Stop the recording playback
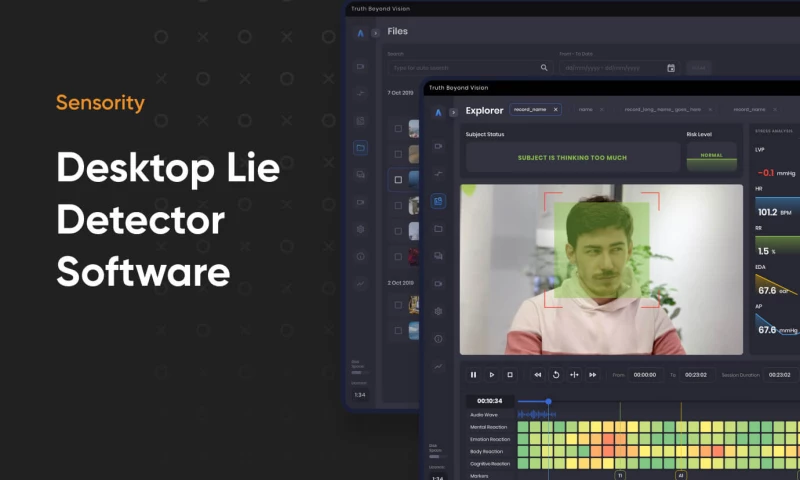Screen dimensions: 800x480 [510, 375]
